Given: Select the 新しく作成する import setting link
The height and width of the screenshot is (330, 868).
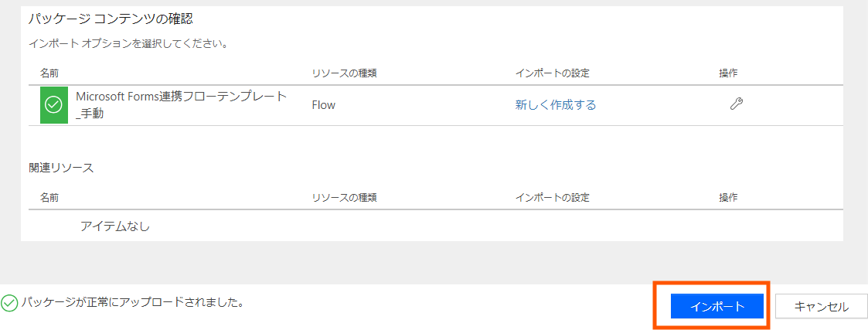Looking at the screenshot, I should pyautogui.click(x=555, y=104).
